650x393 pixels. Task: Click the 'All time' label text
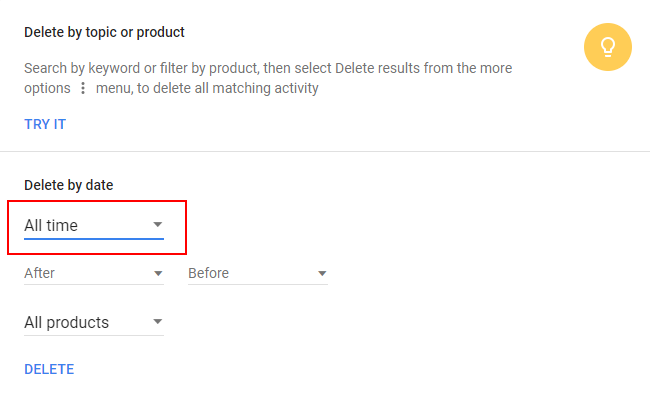pos(51,226)
